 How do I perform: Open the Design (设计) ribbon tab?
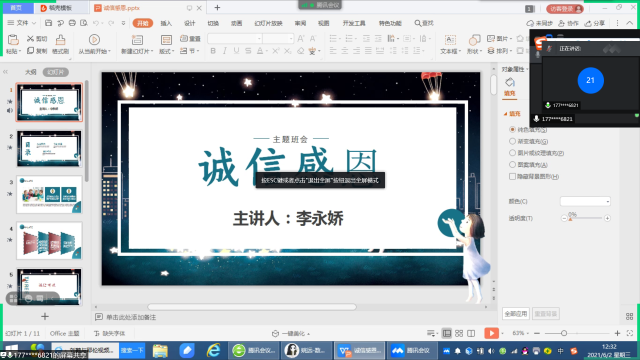point(190,23)
